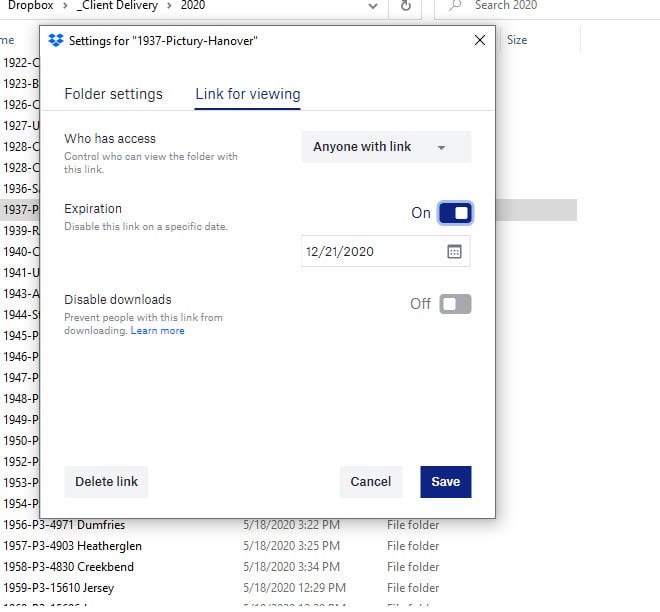Image resolution: width=660 pixels, height=612 pixels.
Task: Click the Cancel button
Action: [370, 482]
